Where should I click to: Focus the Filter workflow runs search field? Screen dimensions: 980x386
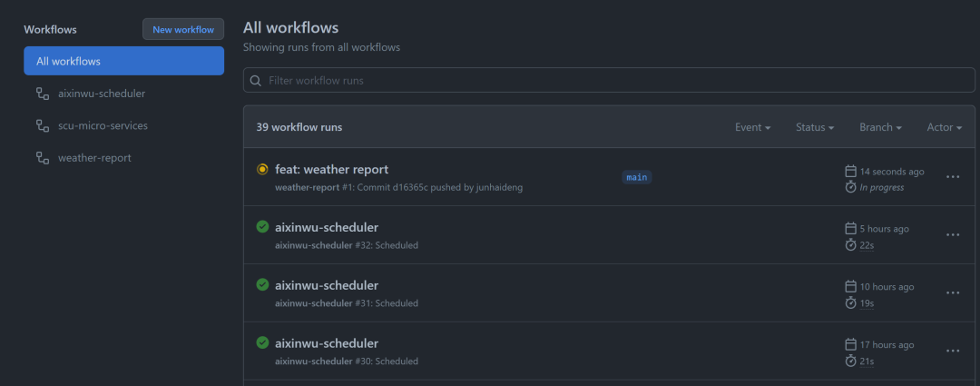point(608,81)
